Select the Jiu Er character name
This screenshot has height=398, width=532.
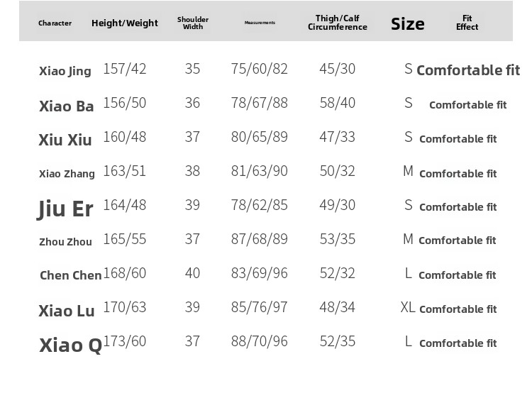tap(65, 209)
